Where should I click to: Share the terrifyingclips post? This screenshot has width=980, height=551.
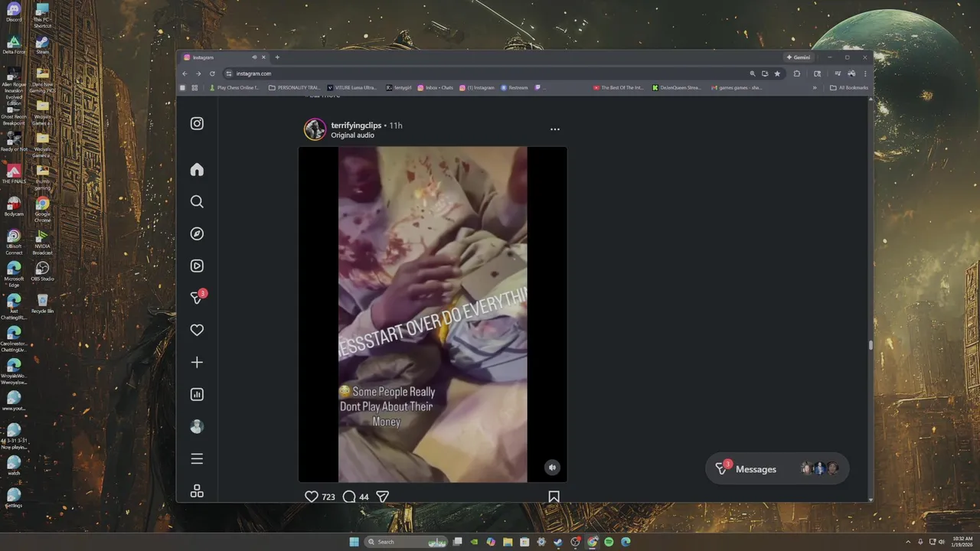383,497
